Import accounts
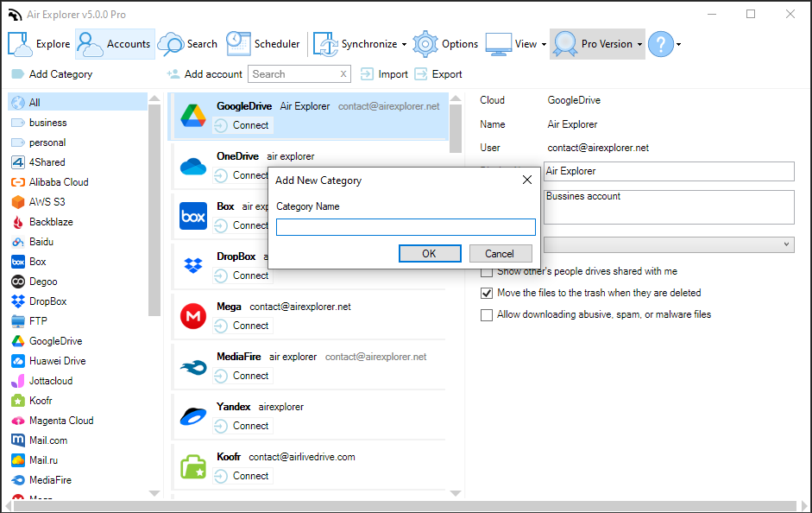 (384, 74)
